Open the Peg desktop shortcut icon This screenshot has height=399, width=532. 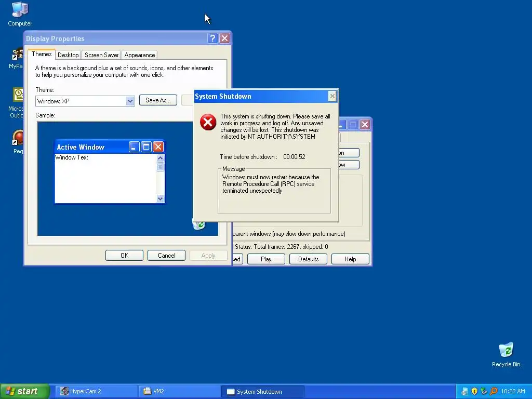(18, 142)
